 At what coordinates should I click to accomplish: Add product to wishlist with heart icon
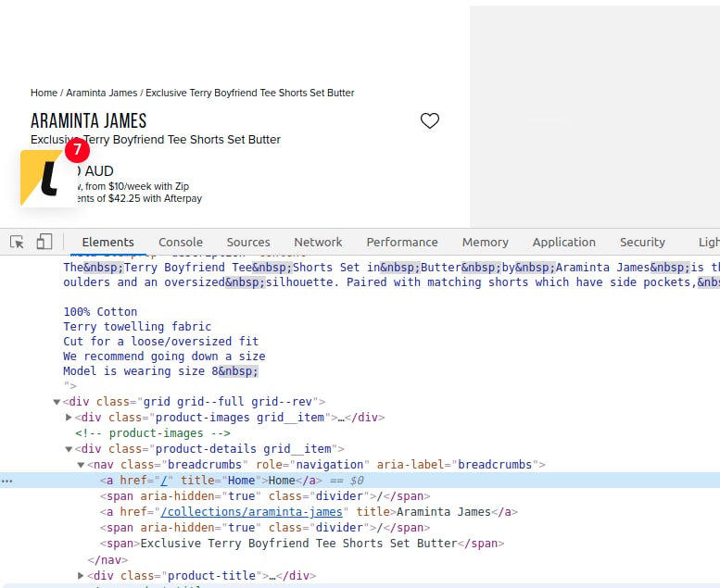point(430,120)
